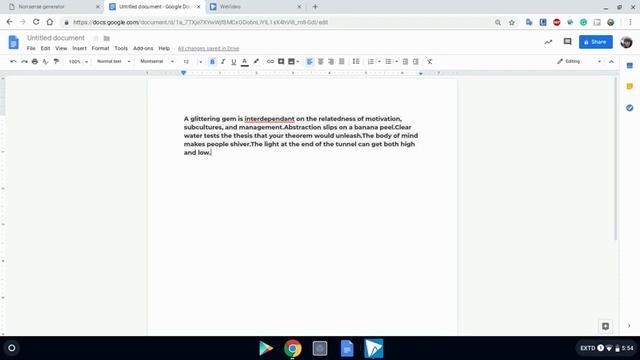Toggle underline formatting
This screenshot has height=360, width=640.
tap(233, 62)
